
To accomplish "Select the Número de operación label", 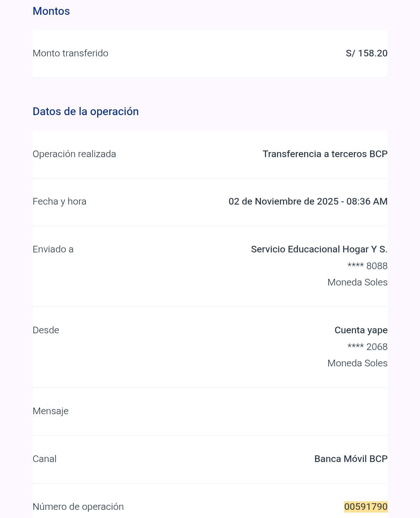I will coord(78,507).
